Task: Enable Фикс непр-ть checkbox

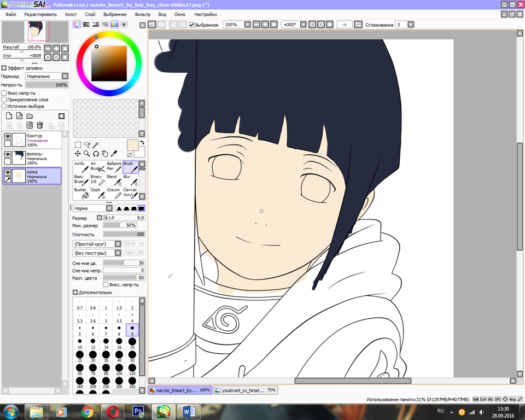Action: [4, 93]
